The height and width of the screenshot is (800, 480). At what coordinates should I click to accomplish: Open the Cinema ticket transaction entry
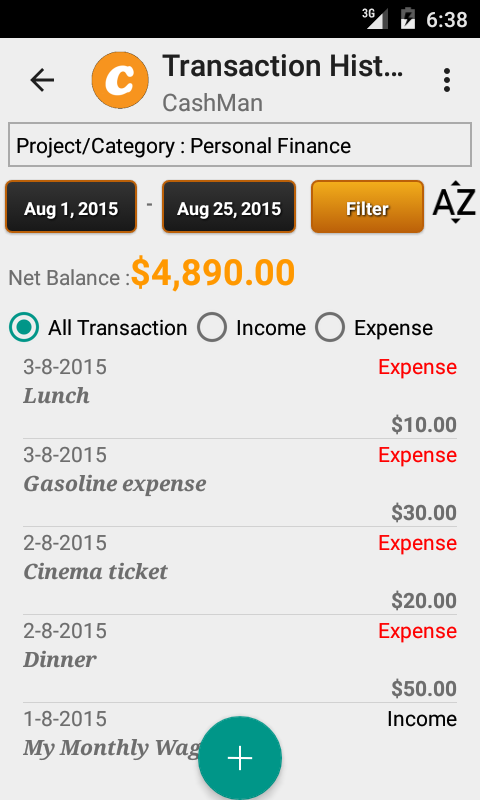[x=240, y=571]
